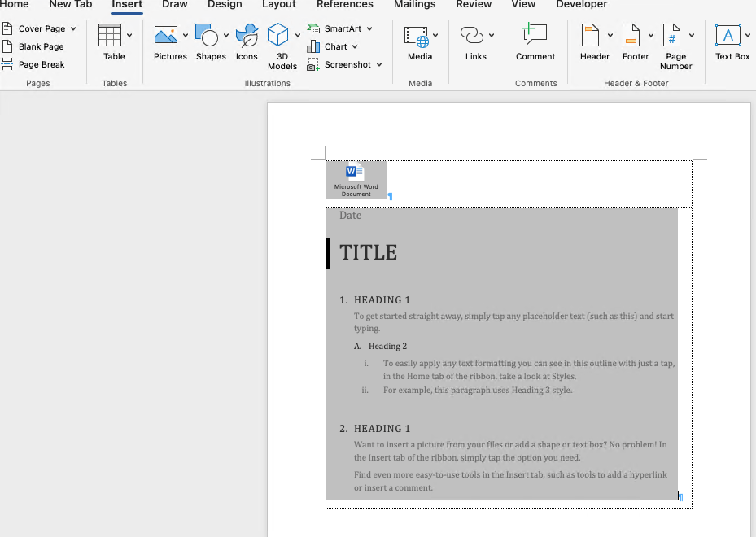Expand the Chart dropdown arrow
756x537 pixels.
[355, 46]
